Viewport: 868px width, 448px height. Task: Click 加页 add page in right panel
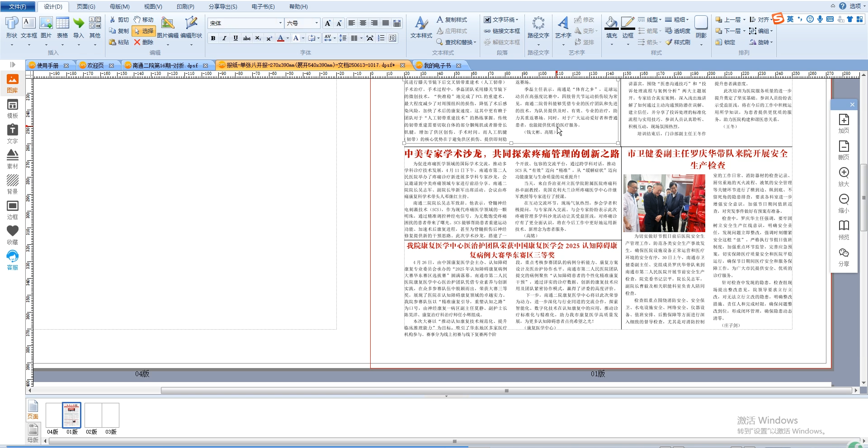[x=844, y=123]
